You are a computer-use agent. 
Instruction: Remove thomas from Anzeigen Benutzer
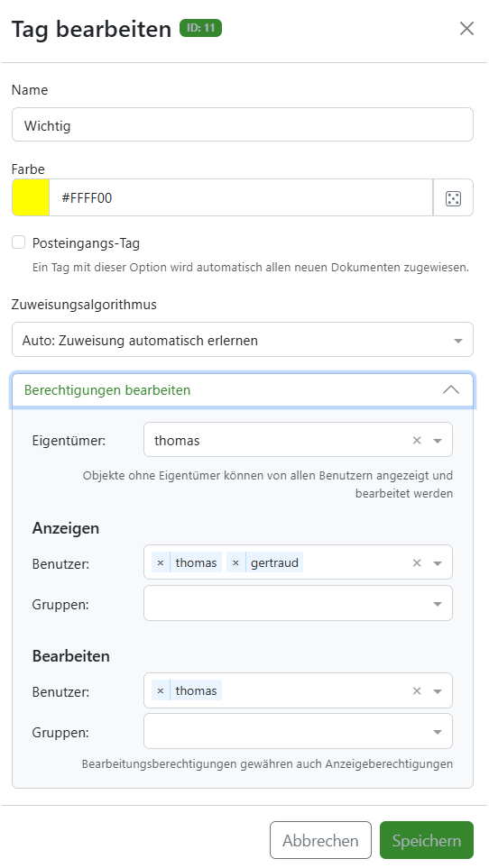pos(161,563)
